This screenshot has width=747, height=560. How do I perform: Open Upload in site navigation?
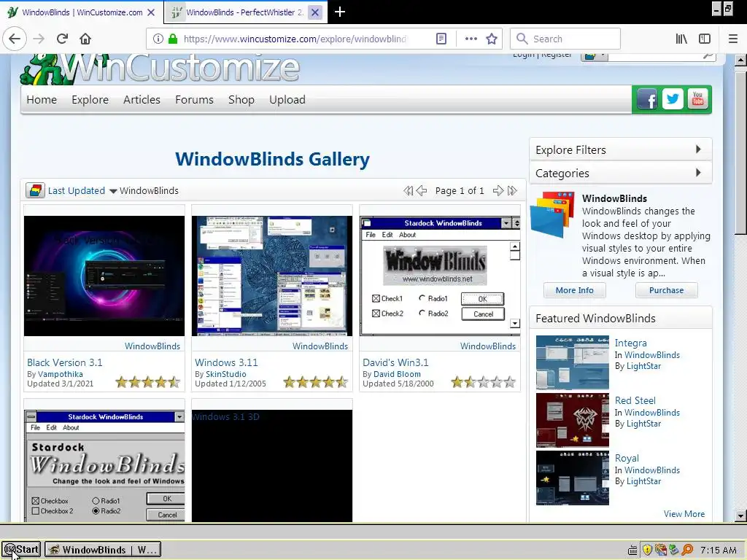click(287, 99)
